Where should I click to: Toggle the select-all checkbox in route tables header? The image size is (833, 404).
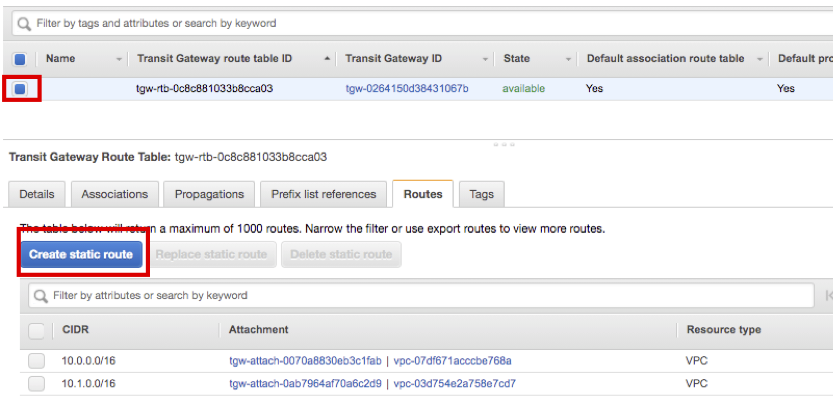22,59
